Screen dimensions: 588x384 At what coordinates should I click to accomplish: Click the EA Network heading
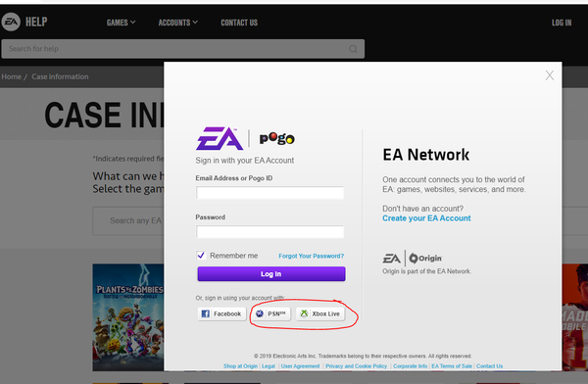coord(426,155)
